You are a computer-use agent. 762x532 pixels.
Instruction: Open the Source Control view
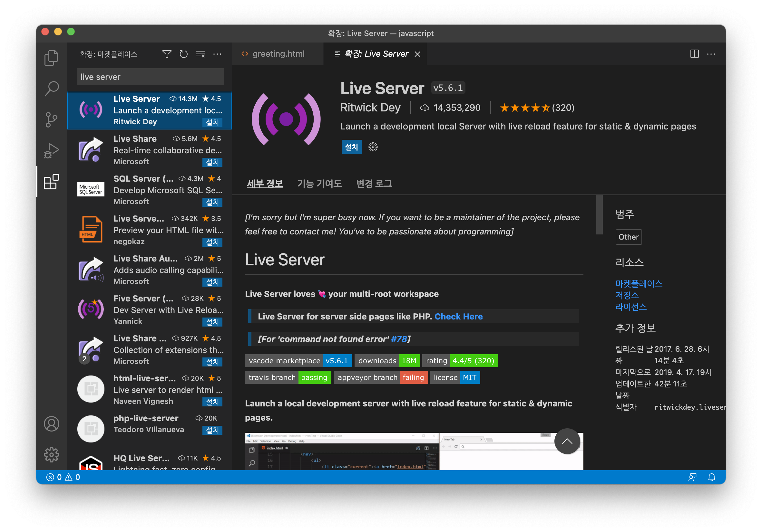[x=52, y=119]
